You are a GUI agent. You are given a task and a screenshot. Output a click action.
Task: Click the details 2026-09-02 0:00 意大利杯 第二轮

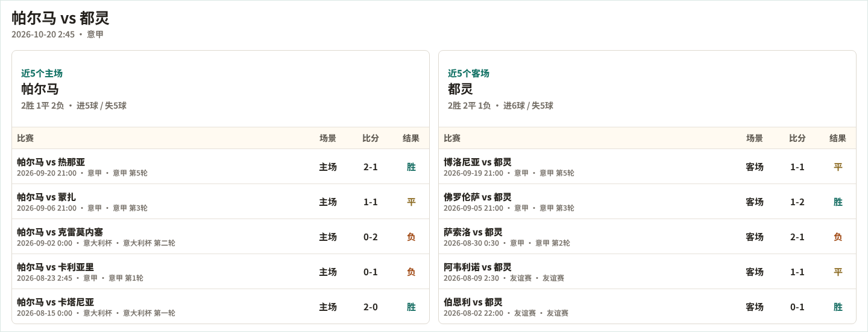96,243
